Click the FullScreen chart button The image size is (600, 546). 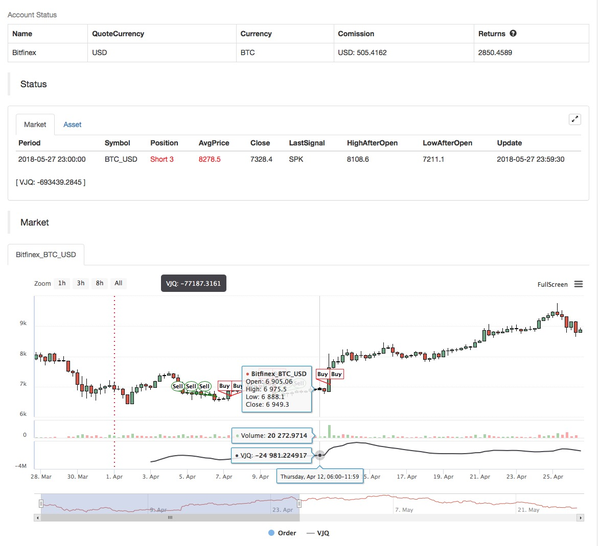tap(552, 284)
